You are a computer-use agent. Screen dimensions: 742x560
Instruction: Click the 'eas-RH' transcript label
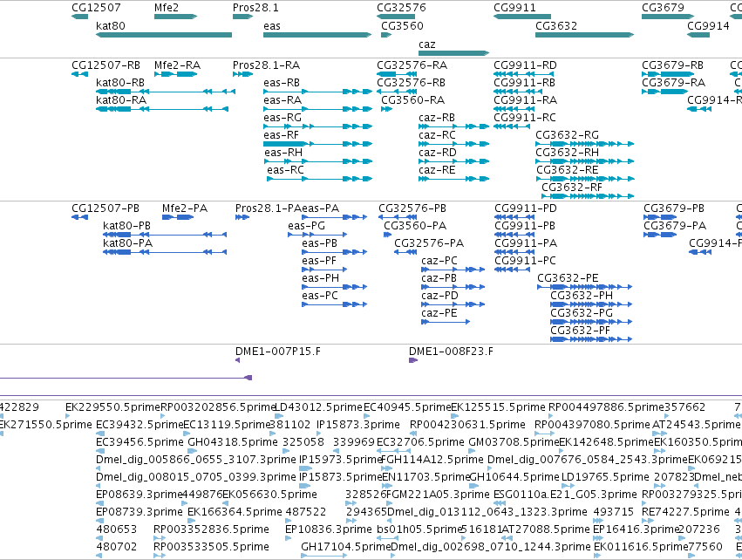[283, 153]
